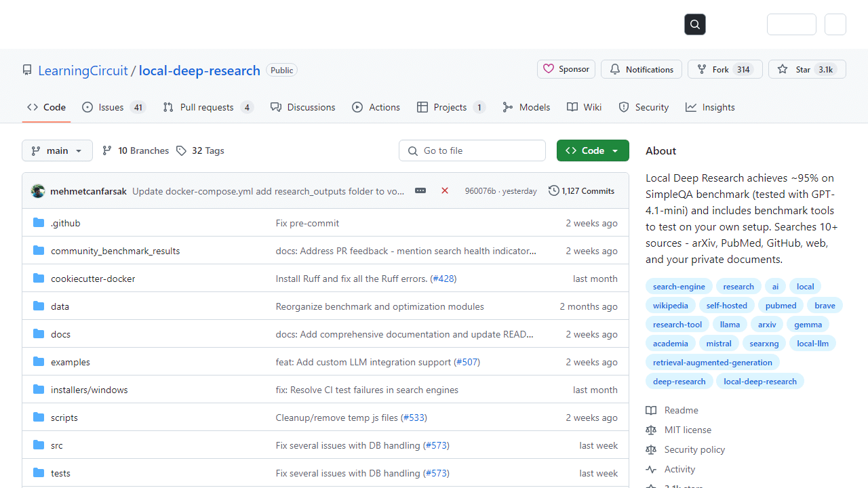Open the data folder

(60, 306)
